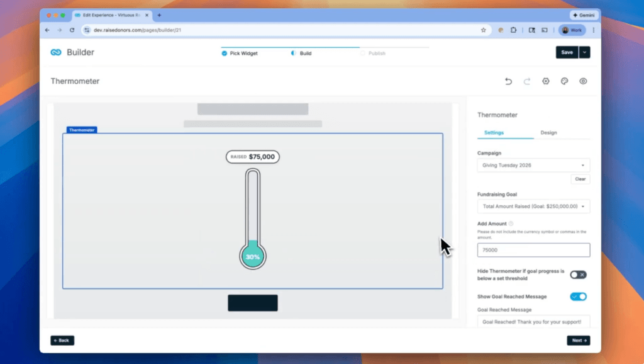This screenshot has width=644, height=364.
Task: Reload the page in the browser
Action: coord(72,30)
